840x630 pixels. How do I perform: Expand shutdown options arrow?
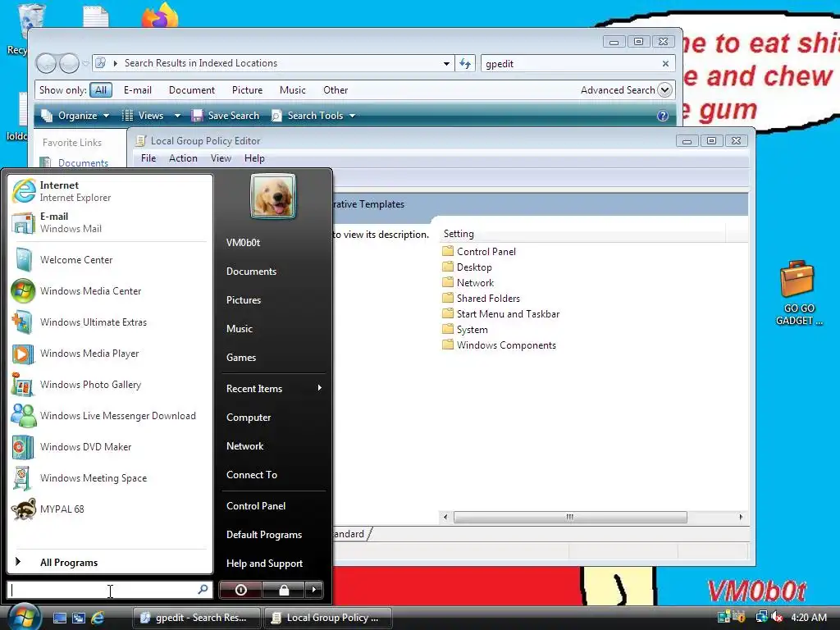pyautogui.click(x=314, y=590)
